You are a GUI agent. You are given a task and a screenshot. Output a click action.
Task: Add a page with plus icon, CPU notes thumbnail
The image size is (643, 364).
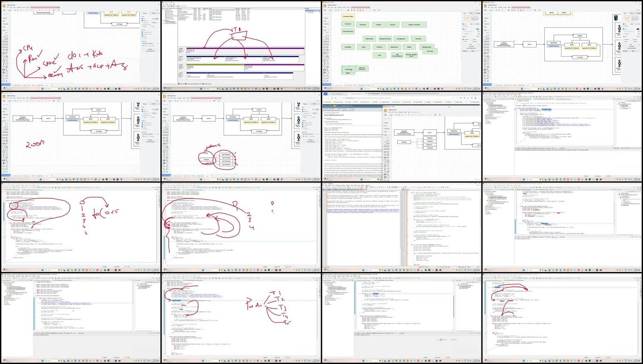[51, 85]
